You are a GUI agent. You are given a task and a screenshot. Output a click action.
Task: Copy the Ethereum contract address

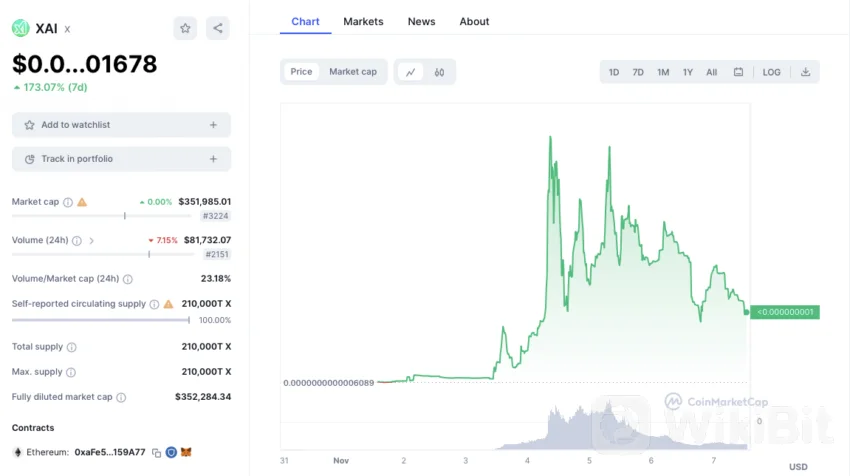tap(156, 452)
